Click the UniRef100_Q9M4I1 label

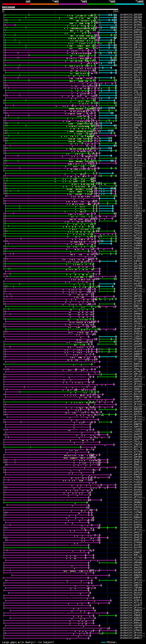click(131, 180)
